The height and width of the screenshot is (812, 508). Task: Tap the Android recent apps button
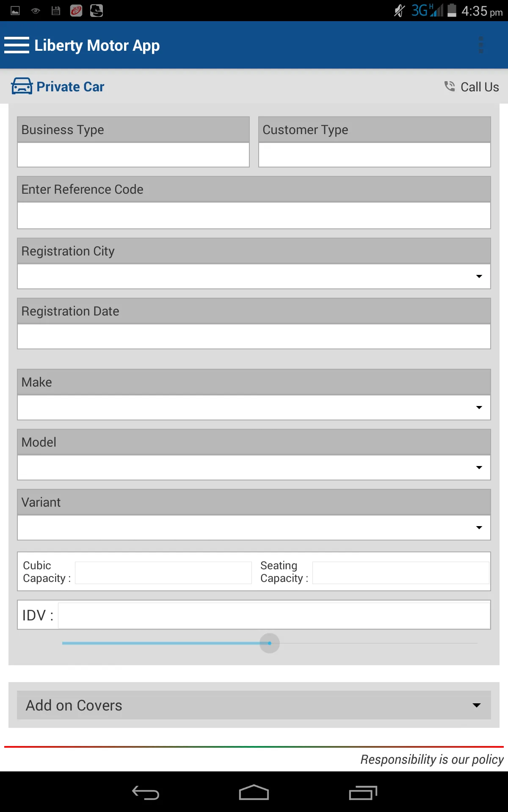coord(363,793)
